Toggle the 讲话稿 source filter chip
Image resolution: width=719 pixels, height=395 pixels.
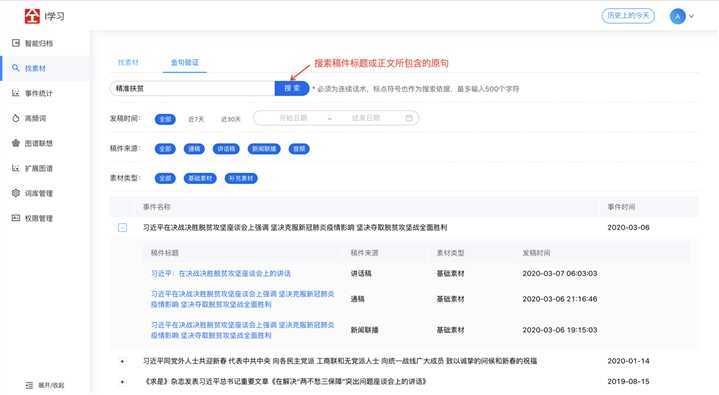226,149
